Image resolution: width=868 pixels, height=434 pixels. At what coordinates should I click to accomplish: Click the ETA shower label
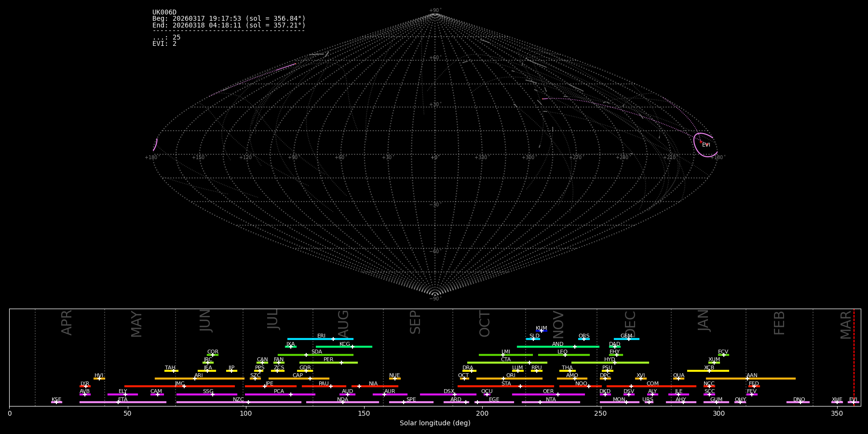point(123,399)
